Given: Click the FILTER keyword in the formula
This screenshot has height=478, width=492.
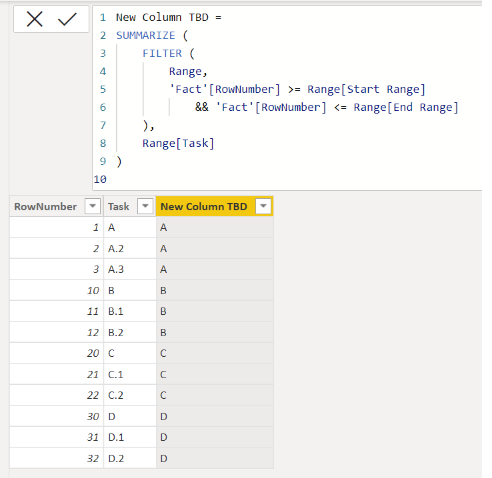Looking at the screenshot, I should coord(162,53).
